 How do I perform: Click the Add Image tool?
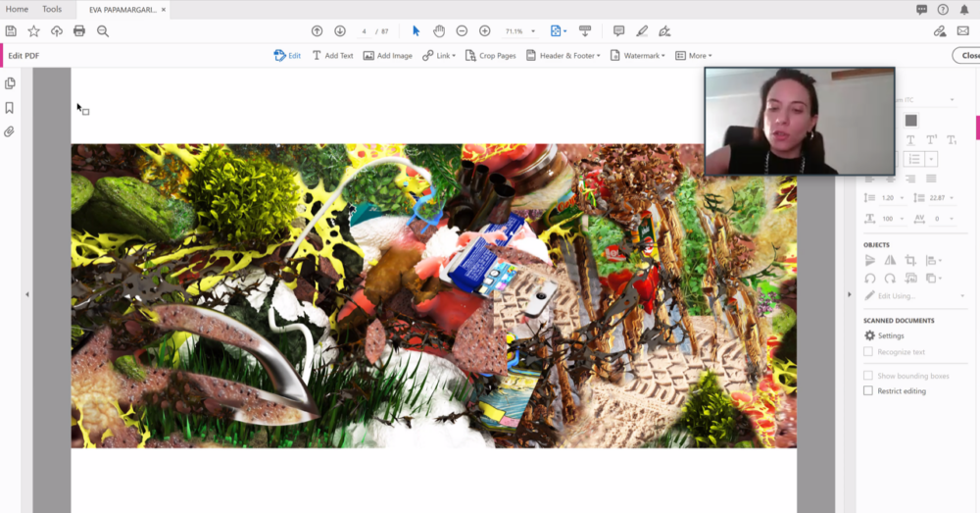point(387,56)
